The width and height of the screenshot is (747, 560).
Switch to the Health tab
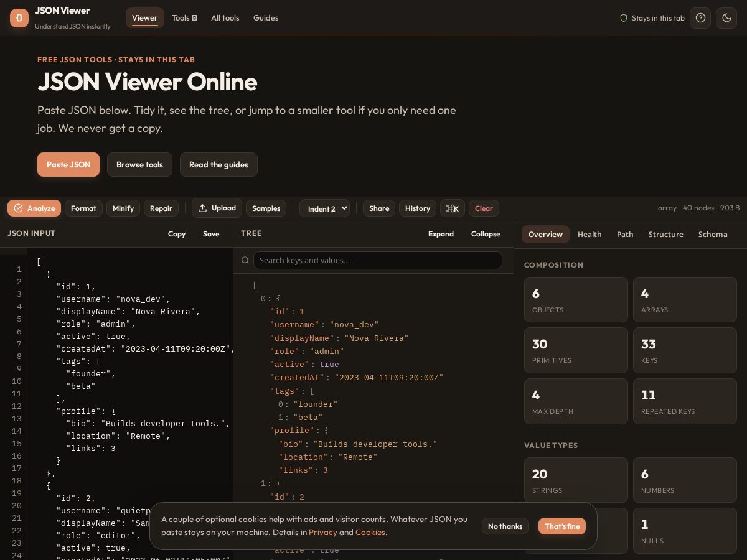coord(590,234)
